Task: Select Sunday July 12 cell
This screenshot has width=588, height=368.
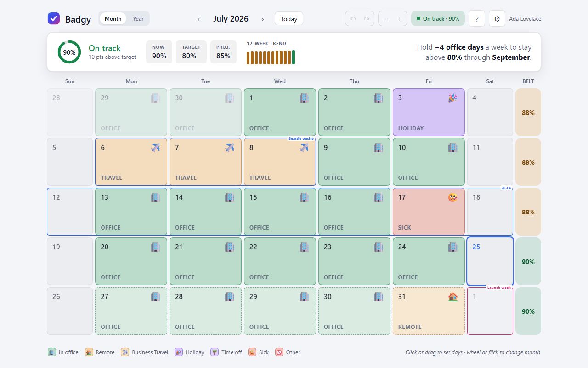Action: tap(70, 212)
